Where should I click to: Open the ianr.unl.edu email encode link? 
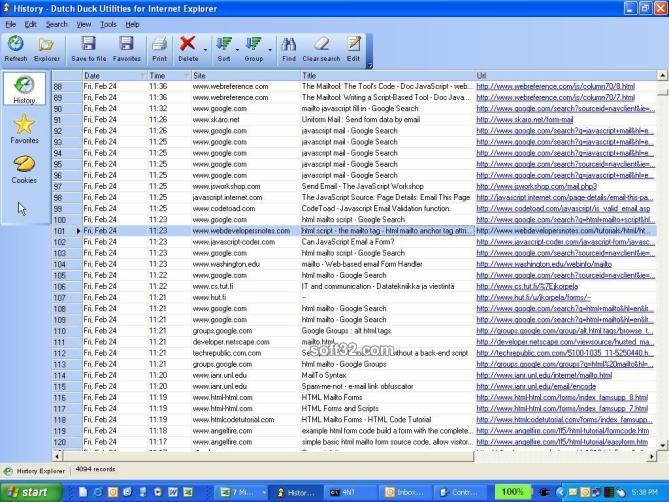536,386
